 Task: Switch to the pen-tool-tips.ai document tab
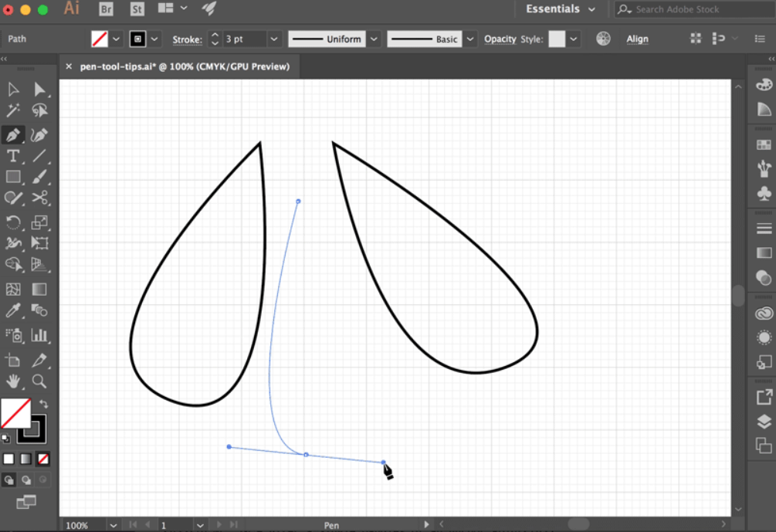[185, 66]
